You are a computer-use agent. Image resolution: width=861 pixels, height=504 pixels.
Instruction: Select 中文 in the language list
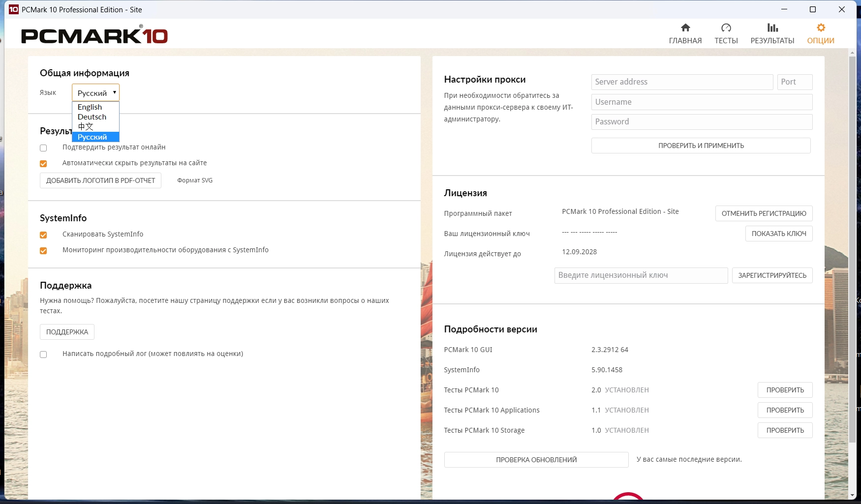(95, 126)
